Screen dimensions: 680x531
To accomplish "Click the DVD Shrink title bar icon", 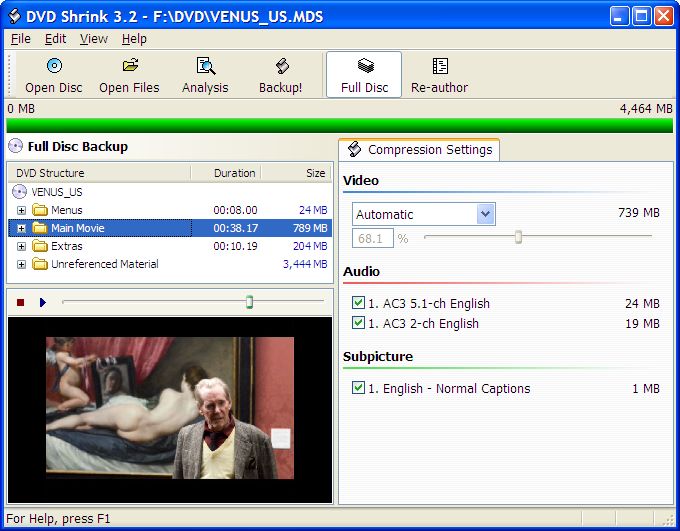I will pos(15,16).
